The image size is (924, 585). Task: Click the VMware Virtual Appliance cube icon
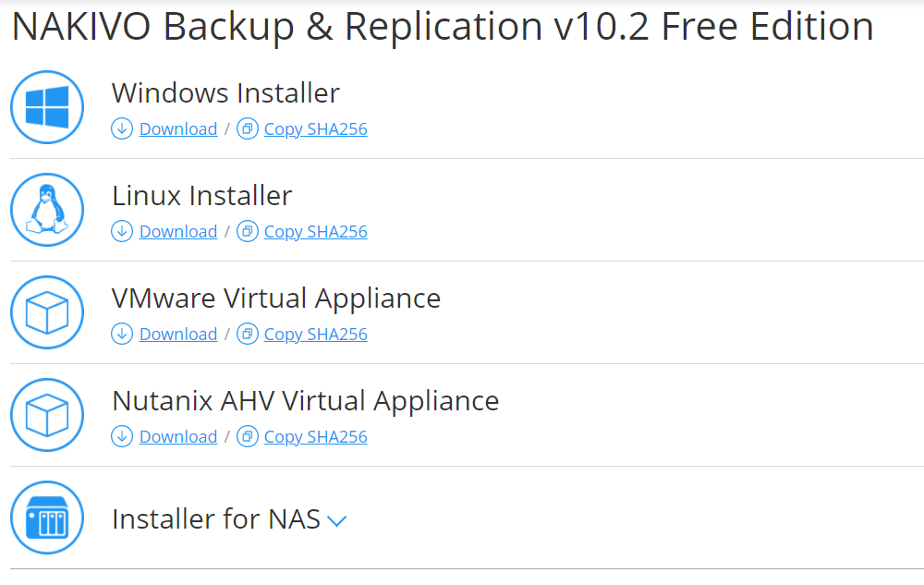tap(47, 312)
